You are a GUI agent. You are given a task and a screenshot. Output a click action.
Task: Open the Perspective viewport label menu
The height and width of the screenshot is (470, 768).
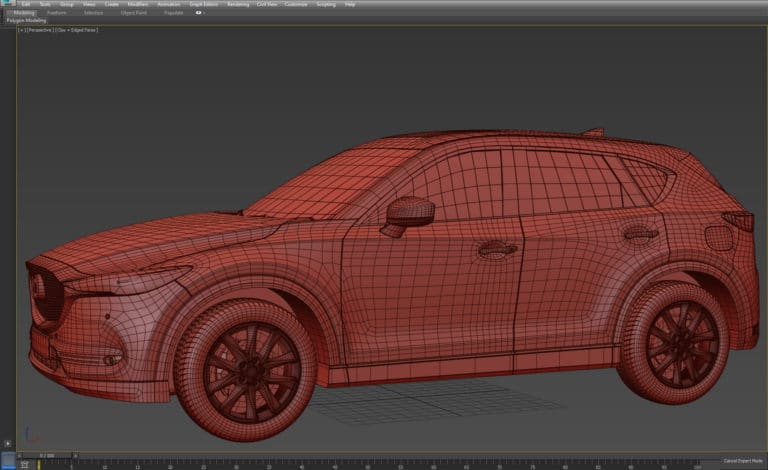click(x=40, y=30)
